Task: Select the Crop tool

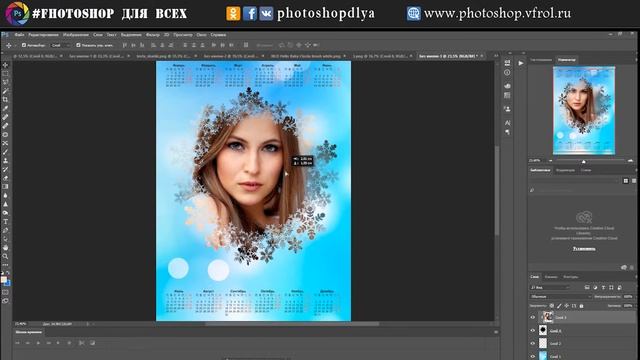Action: coord(5,100)
